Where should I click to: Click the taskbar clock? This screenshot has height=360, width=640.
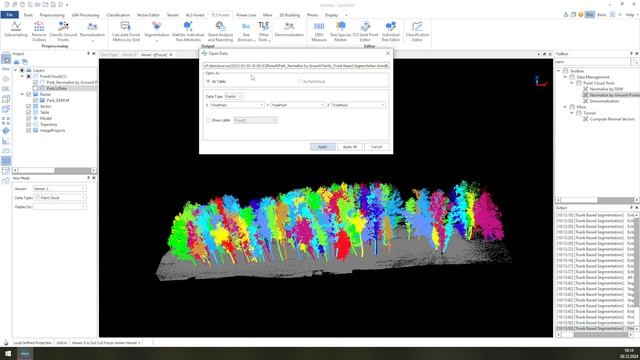629,353
